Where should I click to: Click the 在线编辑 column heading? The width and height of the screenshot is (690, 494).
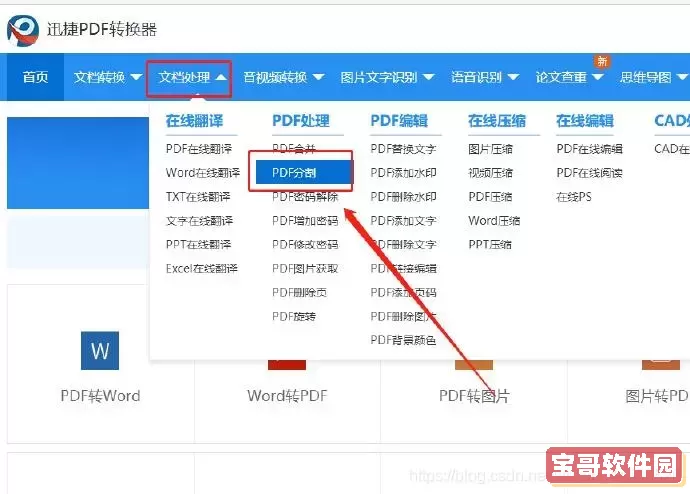point(585,121)
